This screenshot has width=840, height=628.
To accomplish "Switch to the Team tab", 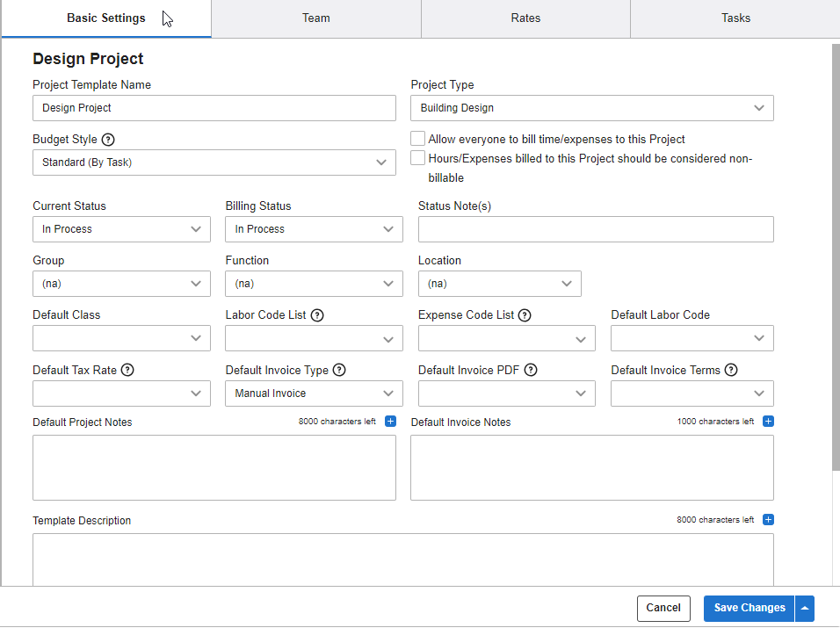I will click(315, 18).
